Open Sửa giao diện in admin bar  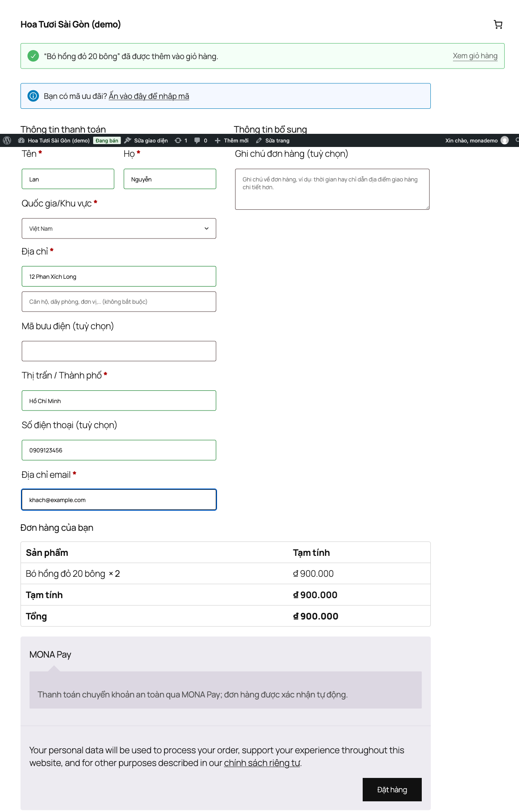pos(146,140)
